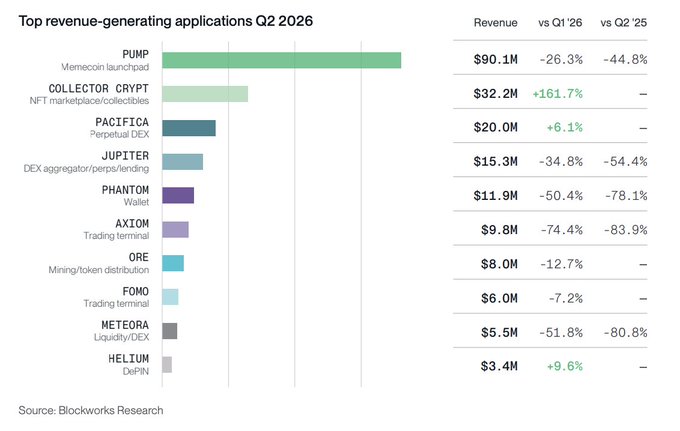Select the METEORA label
This screenshot has width=680, height=431.
pos(125,325)
